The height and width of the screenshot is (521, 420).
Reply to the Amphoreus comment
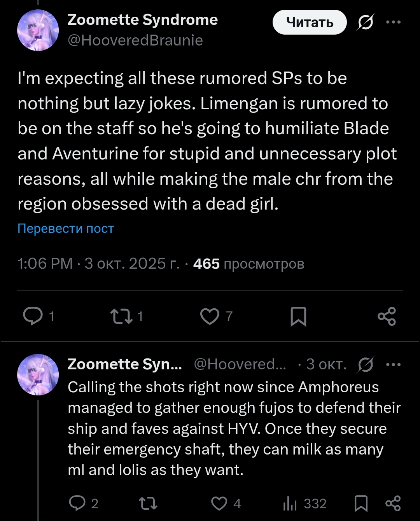pos(83,504)
